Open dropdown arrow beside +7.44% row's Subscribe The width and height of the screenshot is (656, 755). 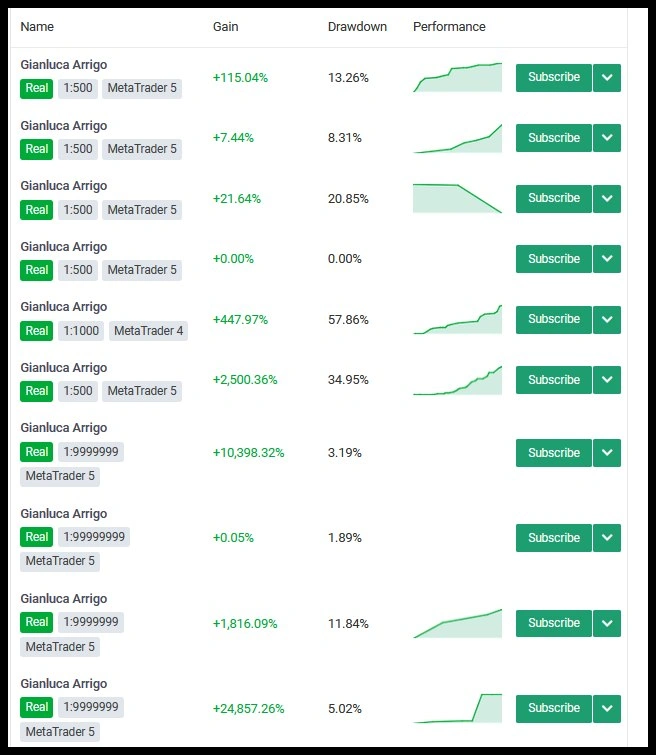pyautogui.click(x=607, y=138)
